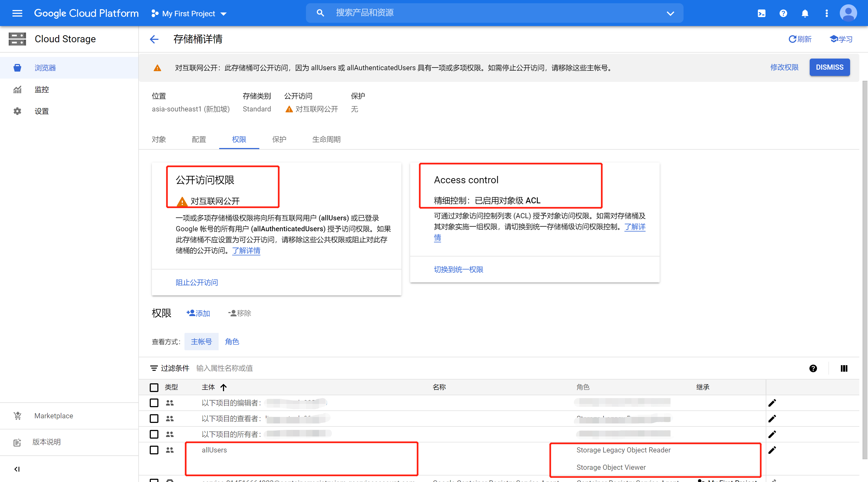Open the My First Project selector
This screenshot has height=482, width=868.
189,14
